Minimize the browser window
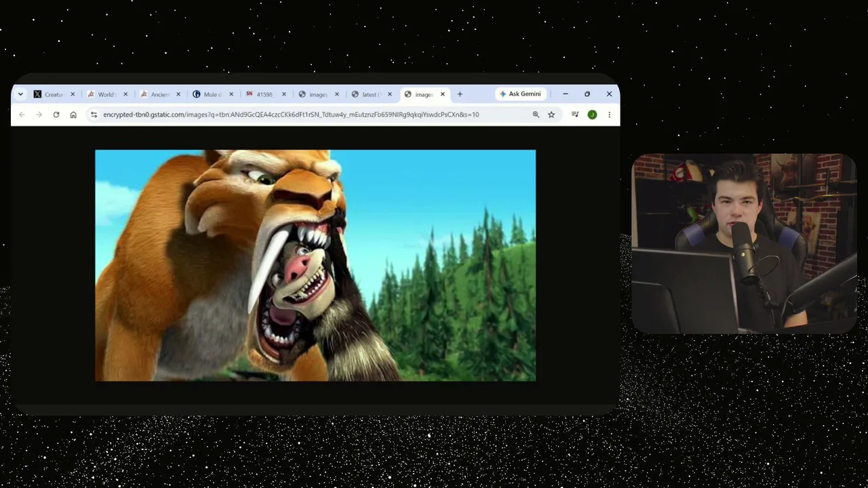Image resolution: width=868 pixels, height=488 pixels. click(x=566, y=94)
